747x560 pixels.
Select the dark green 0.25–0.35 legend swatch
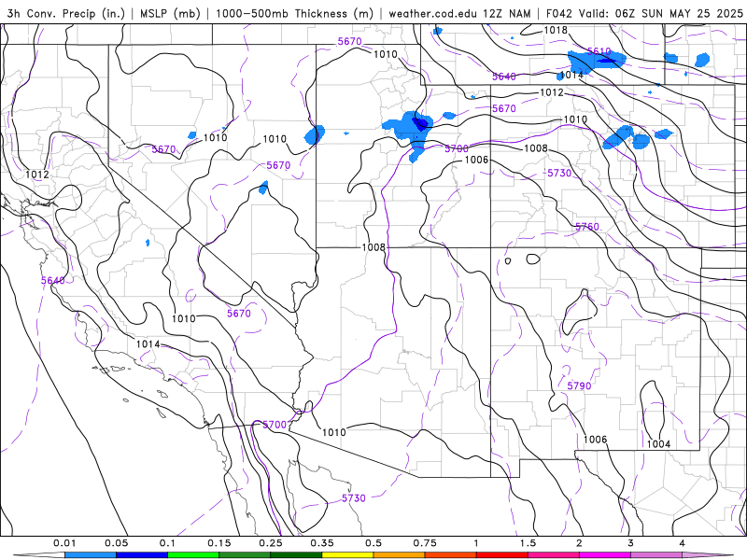296,555
